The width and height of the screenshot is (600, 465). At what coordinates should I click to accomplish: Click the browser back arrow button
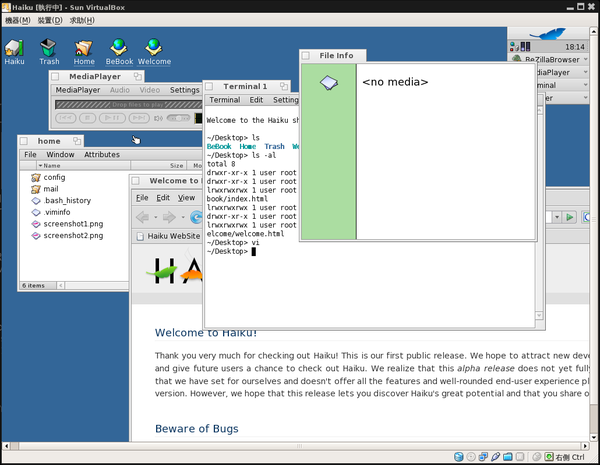point(143,217)
